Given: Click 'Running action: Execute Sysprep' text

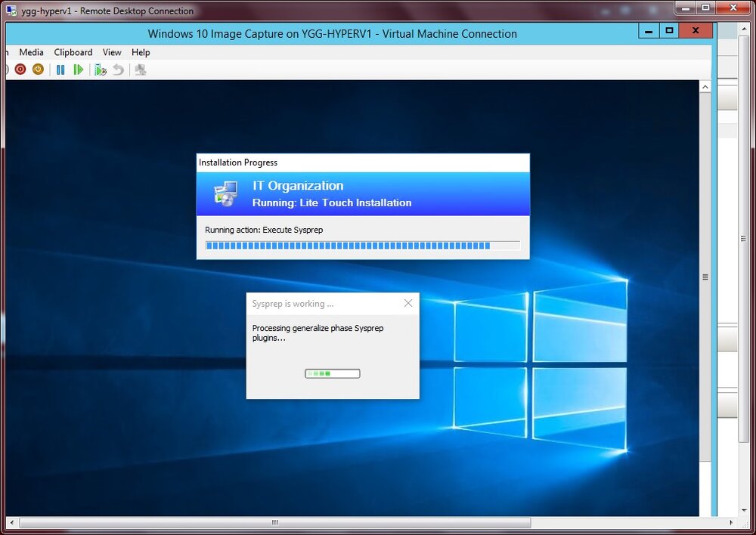Looking at the screenshot, I should click(264, 230).
